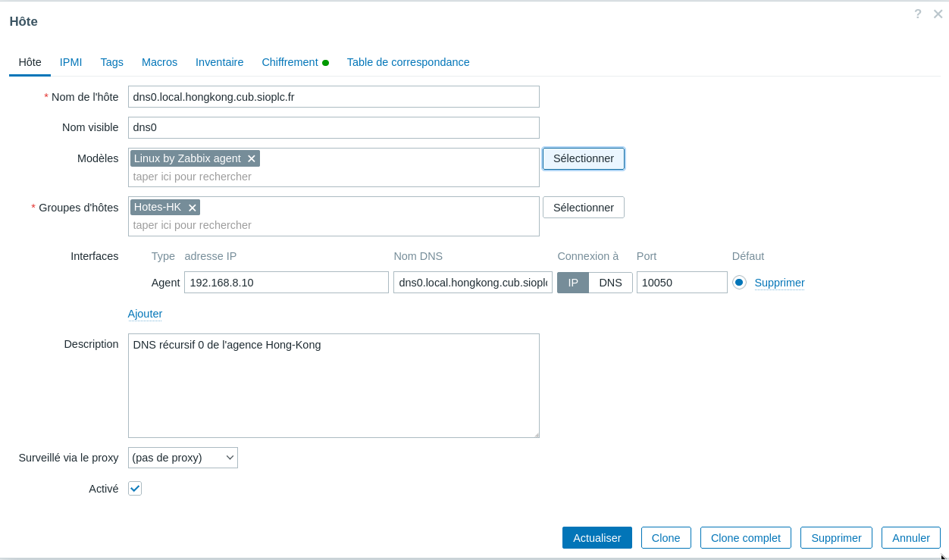Click Sélectionner next to Modèles
Image resolution: width=949 pixels, height=560 pixels.
(583, 158)
